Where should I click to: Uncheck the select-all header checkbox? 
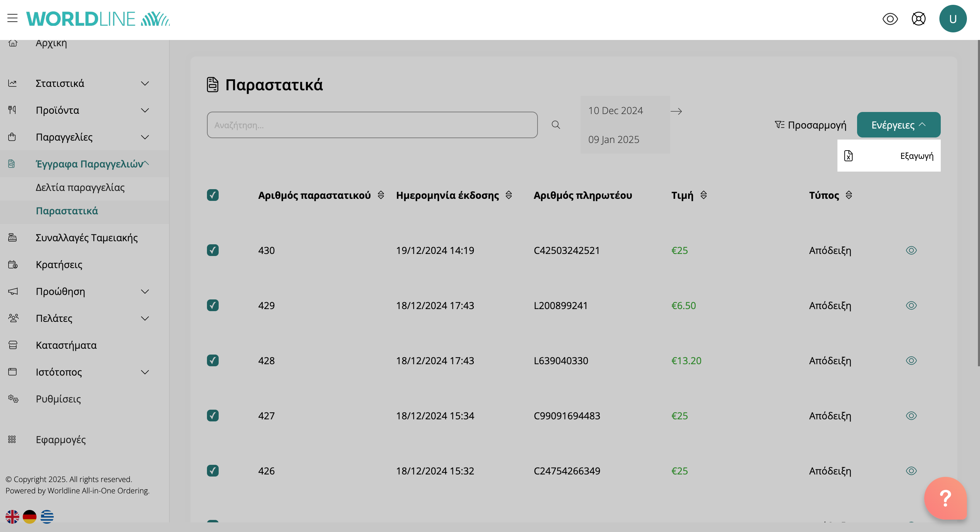point(213,195)
